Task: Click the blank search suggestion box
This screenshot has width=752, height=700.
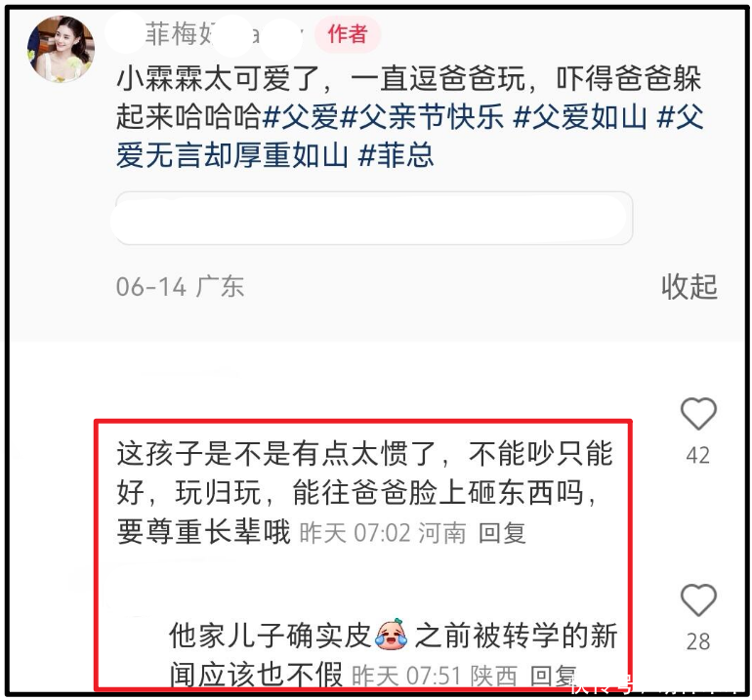Action: point(374,218)
